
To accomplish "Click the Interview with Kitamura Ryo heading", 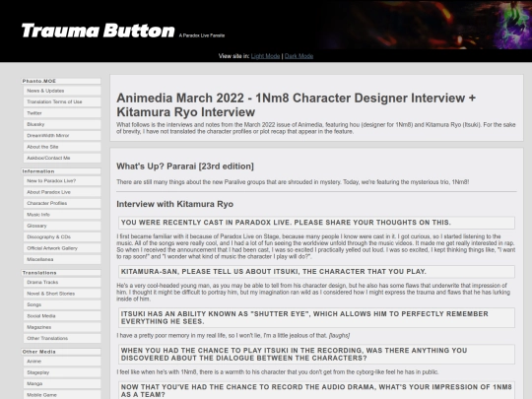I will pos(174,204).
